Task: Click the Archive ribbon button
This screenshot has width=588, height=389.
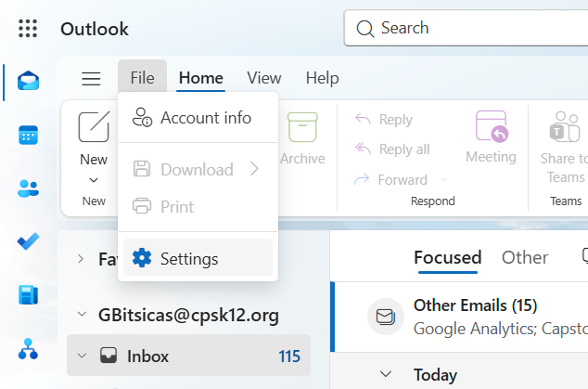Action: 302,138
